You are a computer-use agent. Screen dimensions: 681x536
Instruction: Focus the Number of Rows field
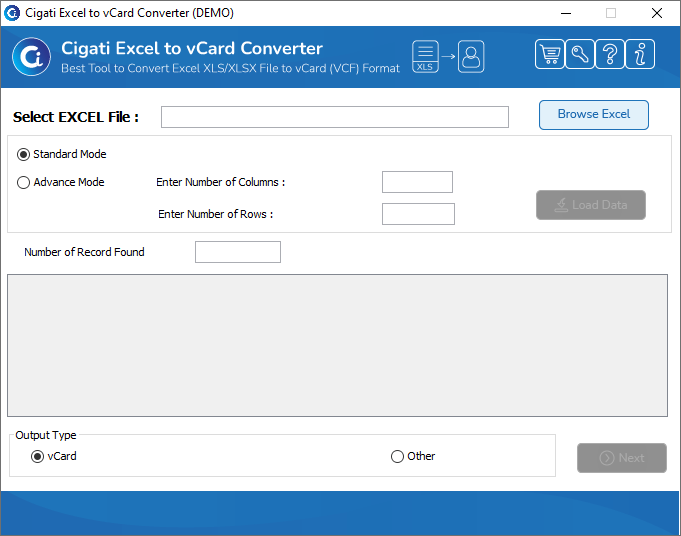point(418,214)
